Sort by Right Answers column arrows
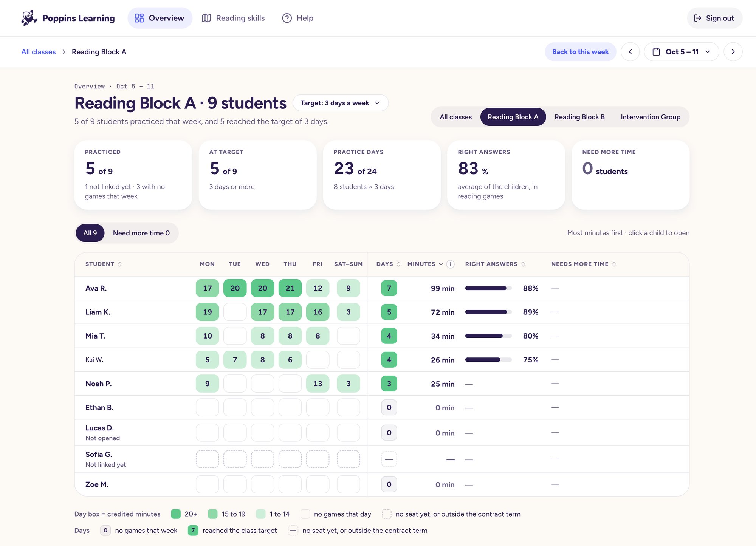The image size is (756, 546). pyautogui.click(x=523, y=264)
